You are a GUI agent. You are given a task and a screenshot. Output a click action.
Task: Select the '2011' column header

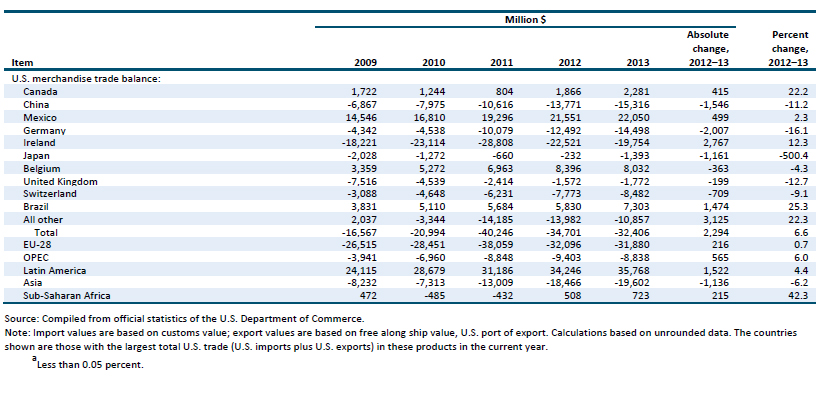(503, 63)
